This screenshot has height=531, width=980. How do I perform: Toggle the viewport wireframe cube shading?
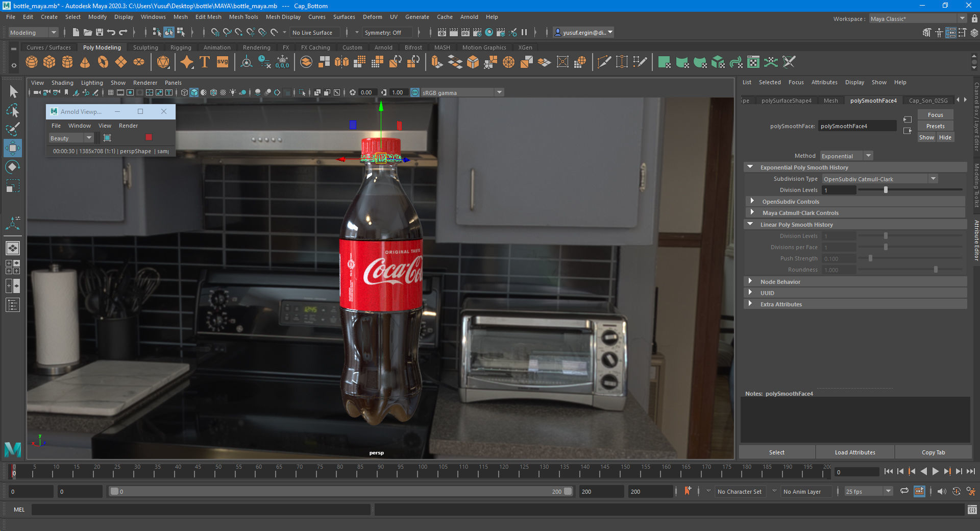[x=184, y=92]
